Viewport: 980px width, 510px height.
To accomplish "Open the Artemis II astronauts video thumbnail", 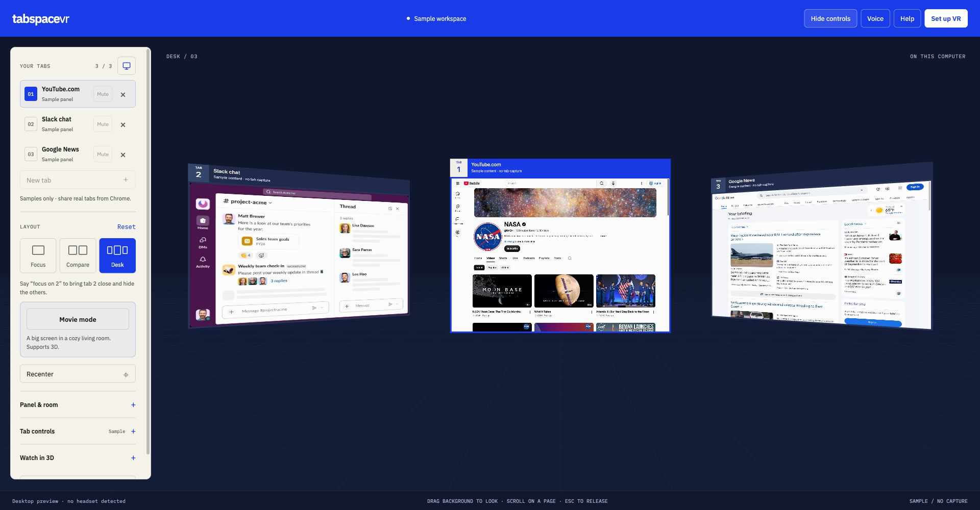I will pos(626,291).
